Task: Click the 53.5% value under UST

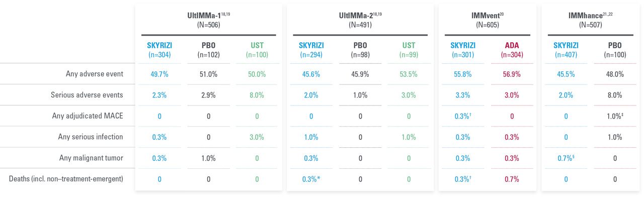Action: click(x=408, y=74)
